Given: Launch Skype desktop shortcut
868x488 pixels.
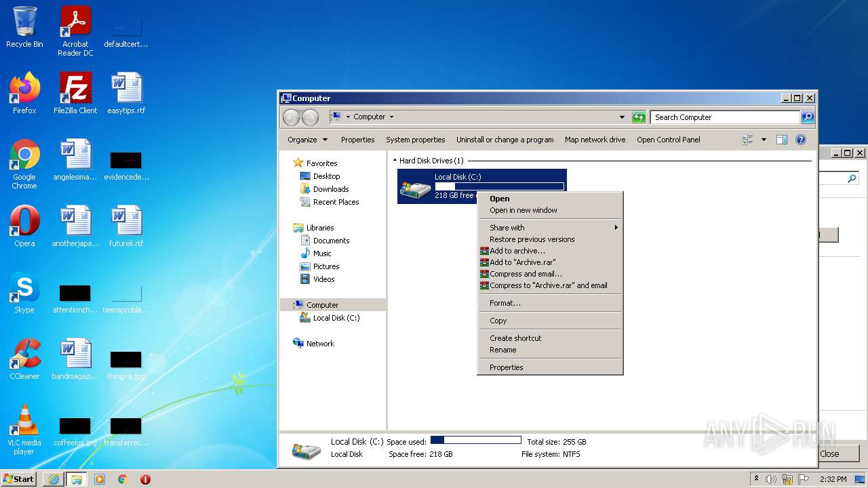Looking at the screenshot, I should point(24,293).
